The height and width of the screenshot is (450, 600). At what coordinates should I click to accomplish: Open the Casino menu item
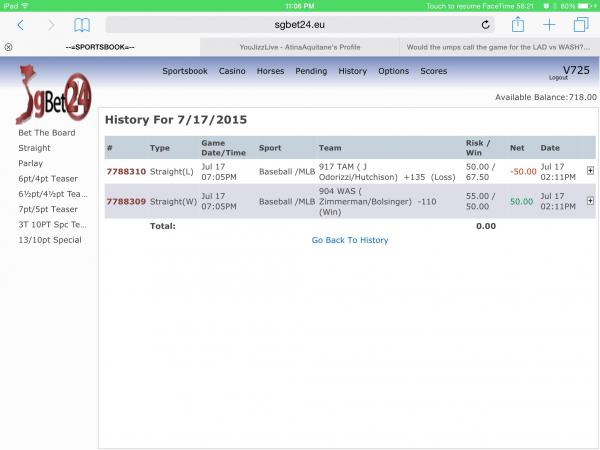point(232,71)
